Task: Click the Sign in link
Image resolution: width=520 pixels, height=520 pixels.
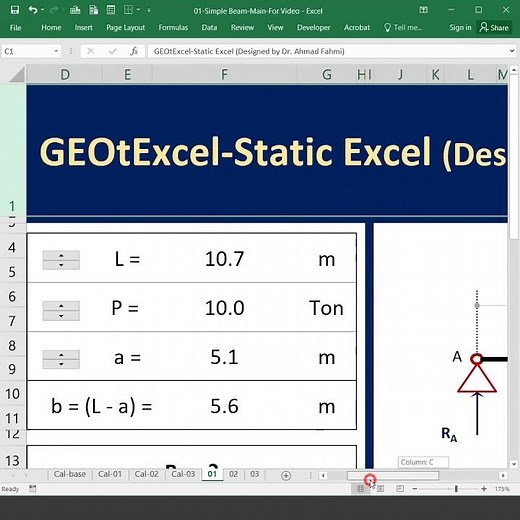Action: point(460,28)
